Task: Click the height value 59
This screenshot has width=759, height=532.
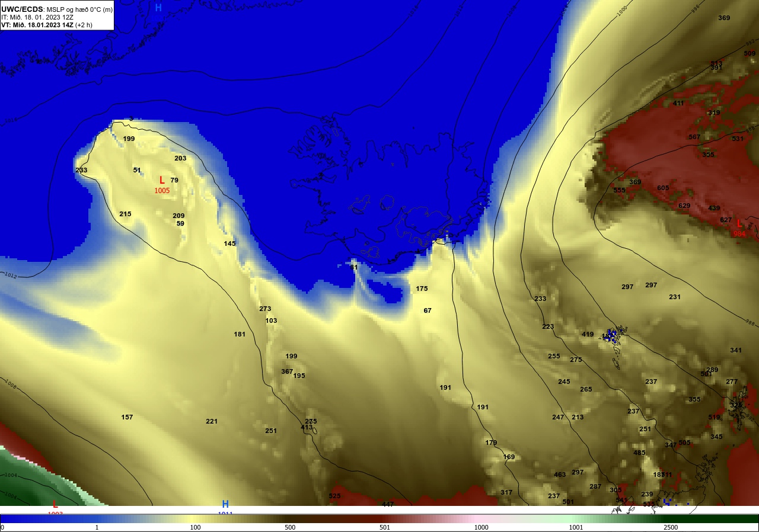Action: pos(180,223)
